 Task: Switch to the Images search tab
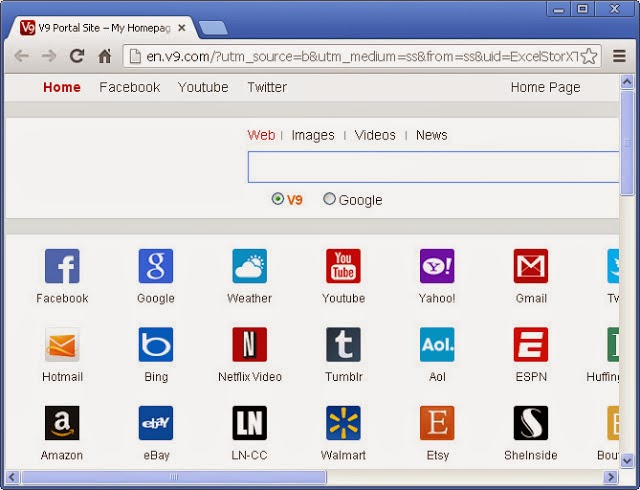point(313,135)
